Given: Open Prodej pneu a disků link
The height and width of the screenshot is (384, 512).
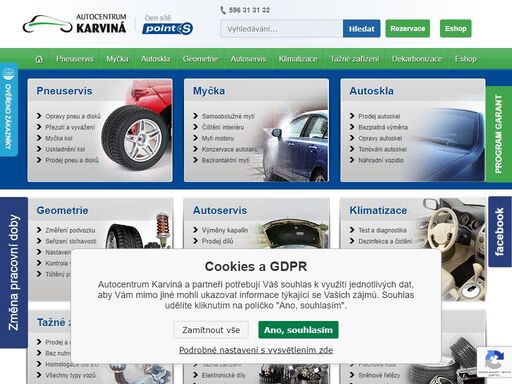Looking at the screenshot, I should click(x=72, y=160).
